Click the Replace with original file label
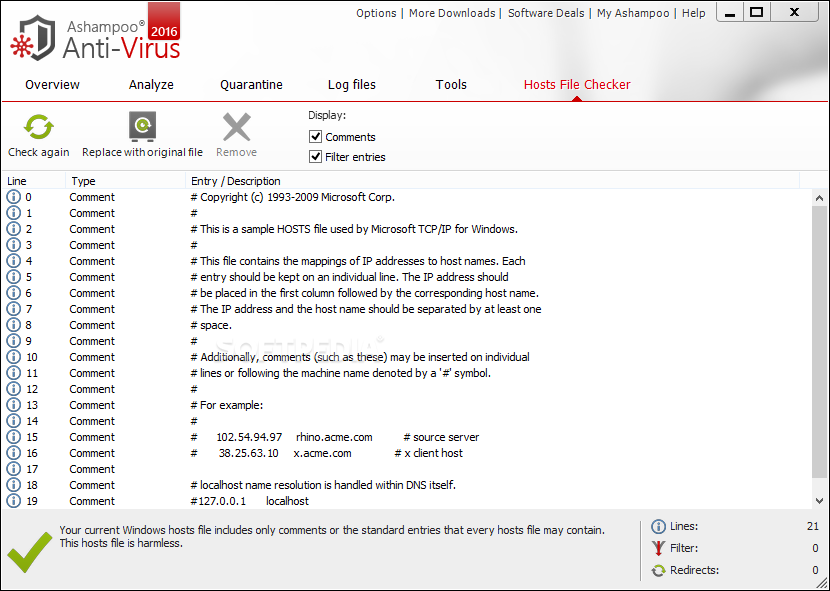This screenshot has height=591, width=830. pos(142,153)
